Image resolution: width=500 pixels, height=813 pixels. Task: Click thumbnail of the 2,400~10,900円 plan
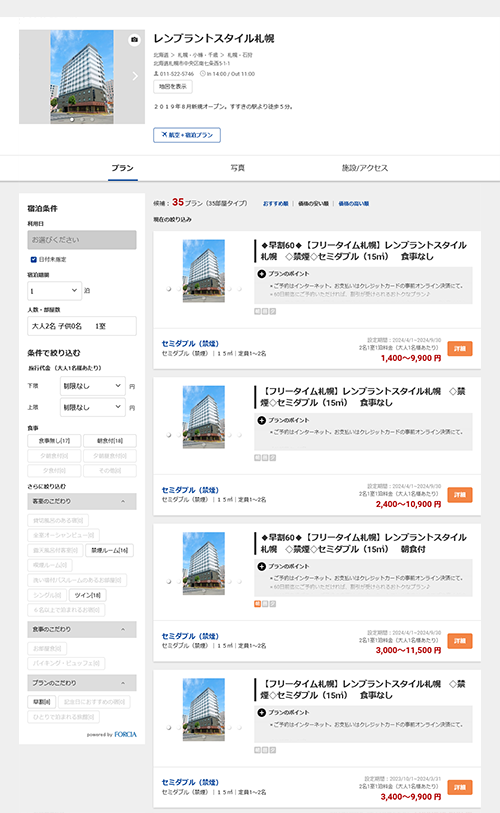click(x=204, y=417)
